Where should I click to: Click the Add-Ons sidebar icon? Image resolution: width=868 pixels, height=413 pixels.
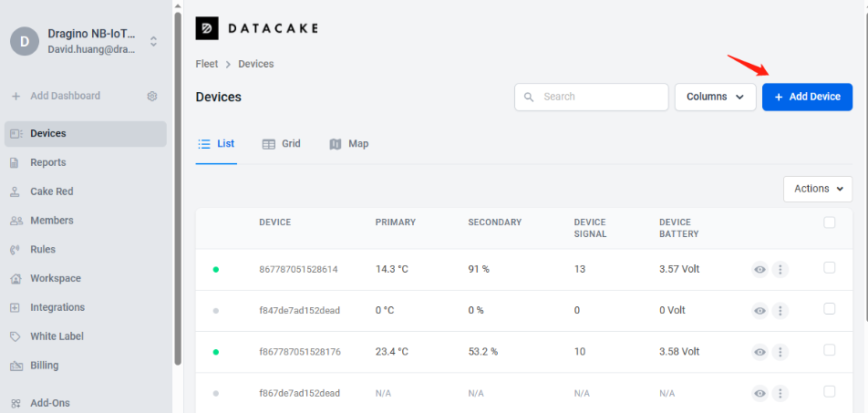coord(15,403)
